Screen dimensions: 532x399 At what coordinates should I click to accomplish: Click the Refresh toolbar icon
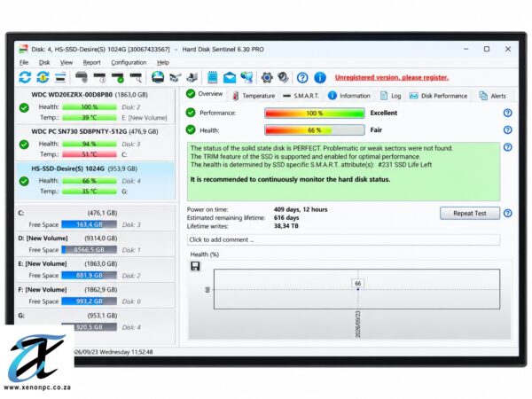point(25,77)
